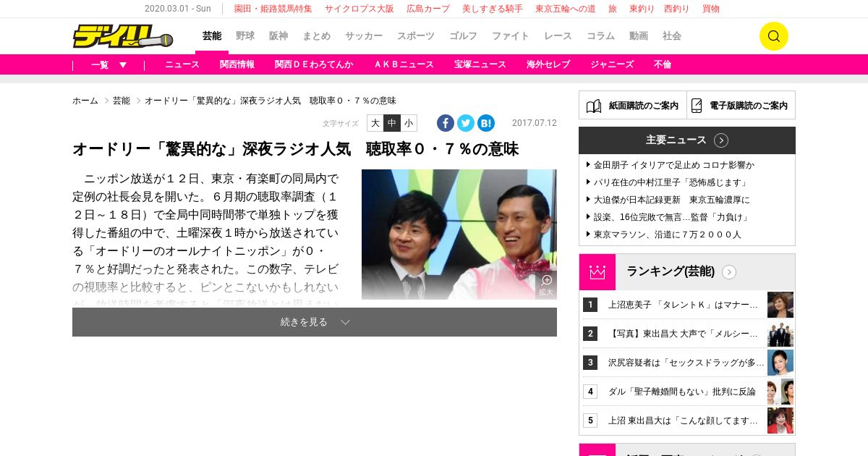Select the スポーツ tab
Screen dimensions: 868x456
pyautogui.click(x=416, y=36)
